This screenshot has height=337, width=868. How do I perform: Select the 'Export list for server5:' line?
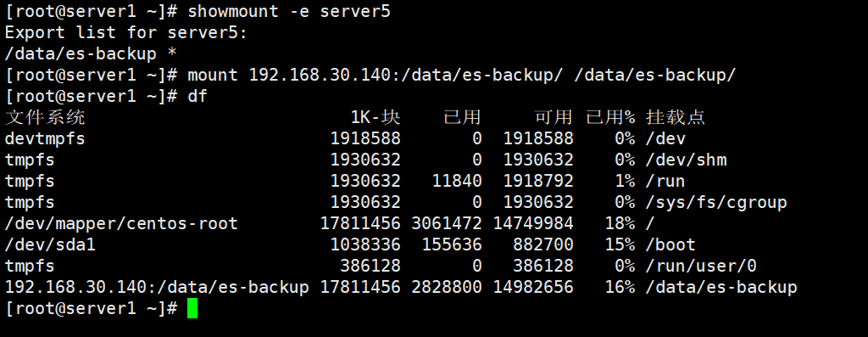[x=126, y=32]
